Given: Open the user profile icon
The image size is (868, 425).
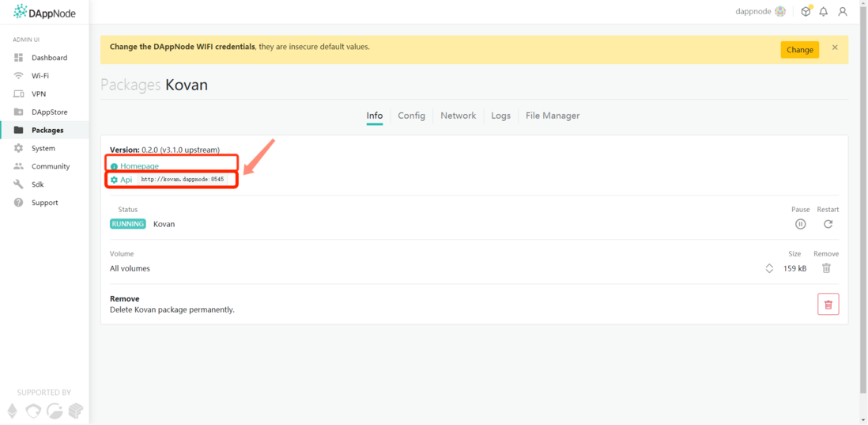Looking at the screenshot, I should tap(843, 12).
